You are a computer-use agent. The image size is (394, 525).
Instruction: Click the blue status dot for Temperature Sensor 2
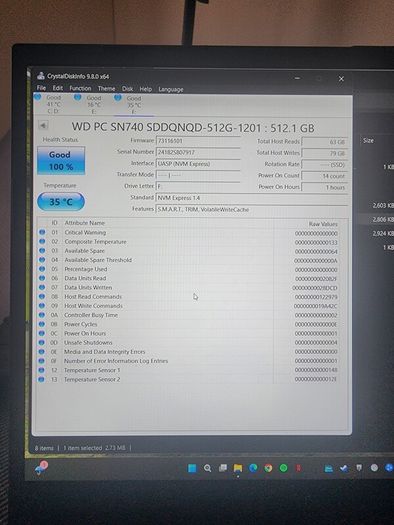[42, 379]
